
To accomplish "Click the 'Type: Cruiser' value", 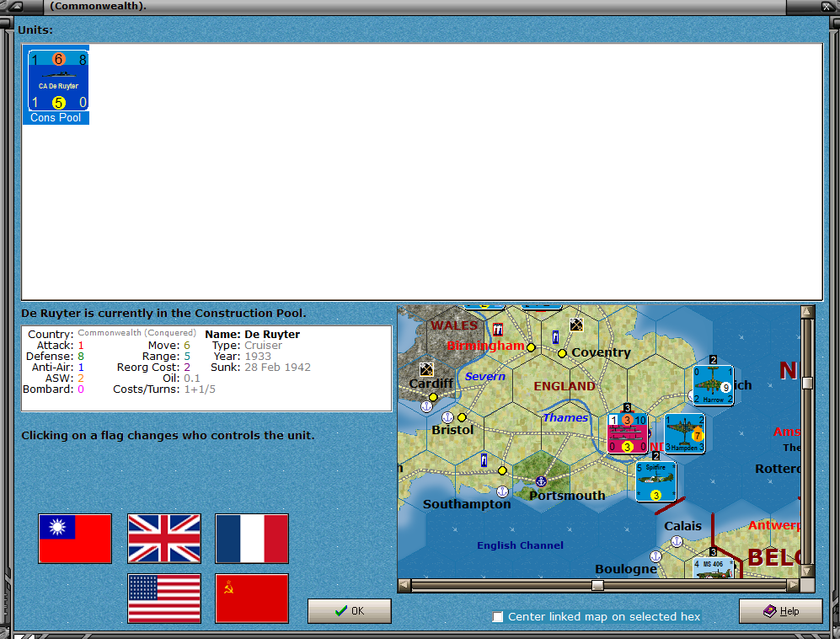I will click(x=263, y=346).
